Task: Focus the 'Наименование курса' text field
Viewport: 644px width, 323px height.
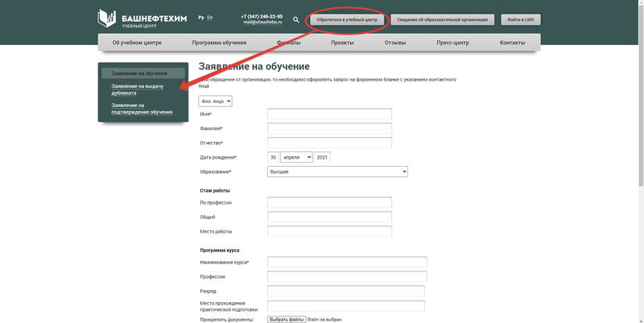Action: click(x=346, y=263)
